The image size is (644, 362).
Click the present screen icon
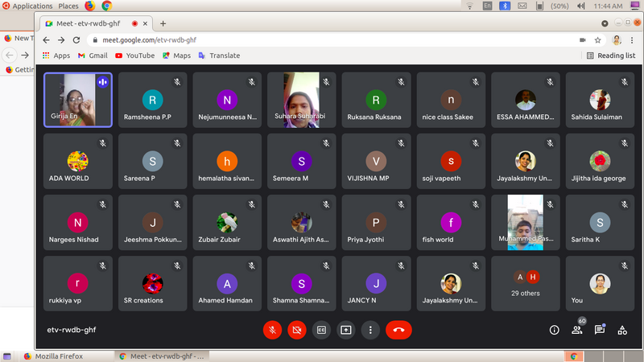click(x=346, y=330)
